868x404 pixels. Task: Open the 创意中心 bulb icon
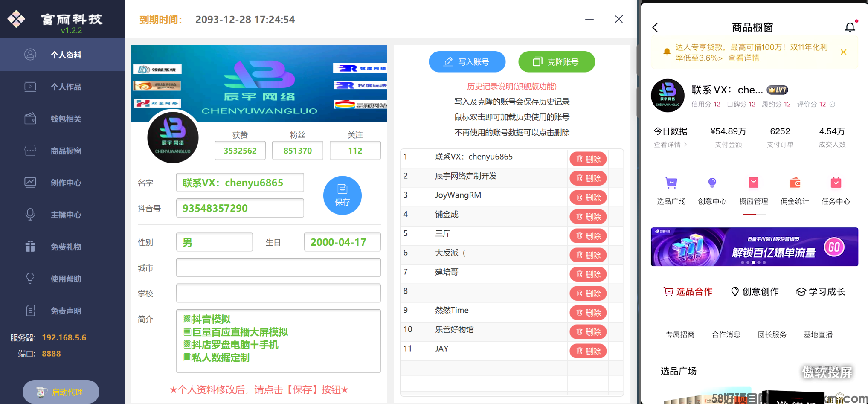click(712, 183)
